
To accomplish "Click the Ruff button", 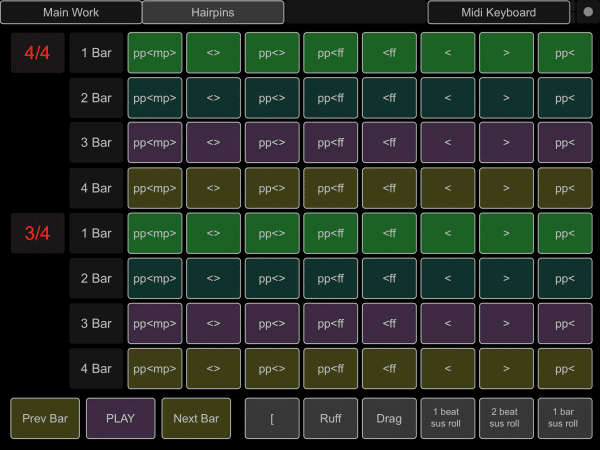I will 331,418.
